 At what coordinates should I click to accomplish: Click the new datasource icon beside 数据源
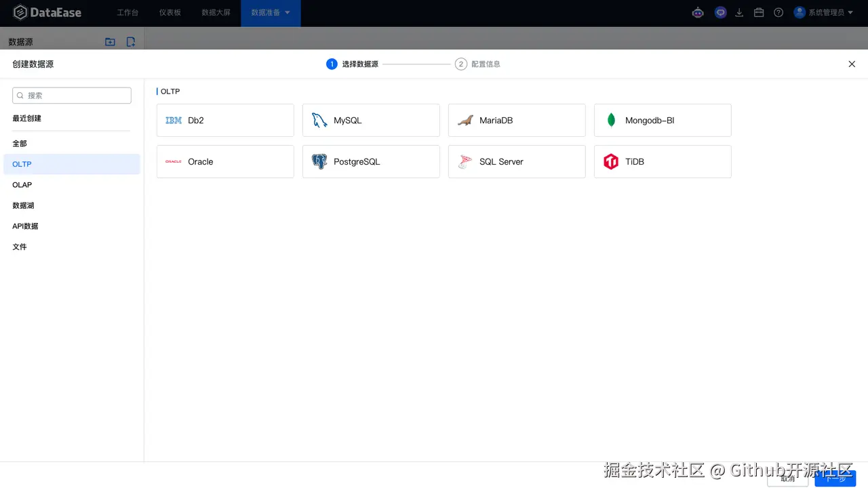(131, 42)
